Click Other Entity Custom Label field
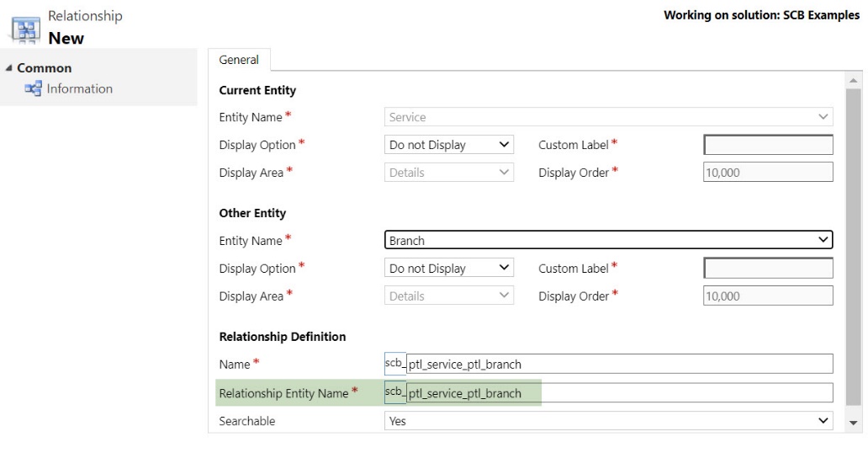The width and height of the screenshot is (868, 458). pyautogui.click(x=768, y=268)
